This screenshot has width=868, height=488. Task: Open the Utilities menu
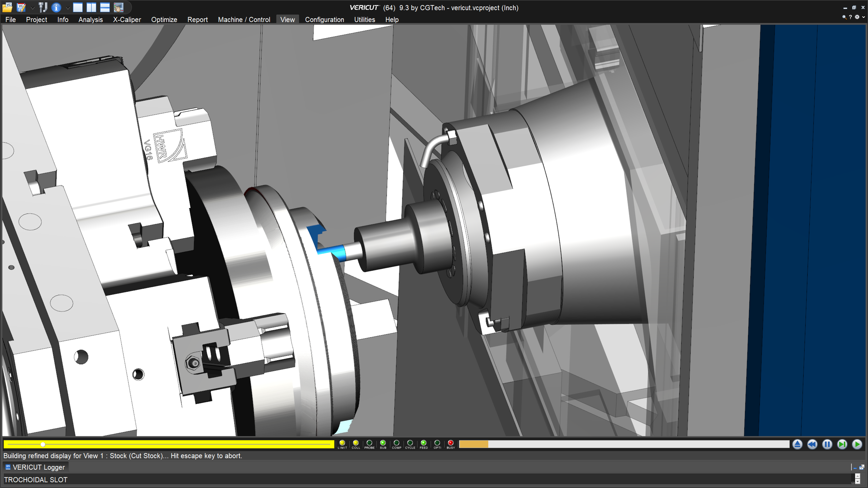(365, 20)
